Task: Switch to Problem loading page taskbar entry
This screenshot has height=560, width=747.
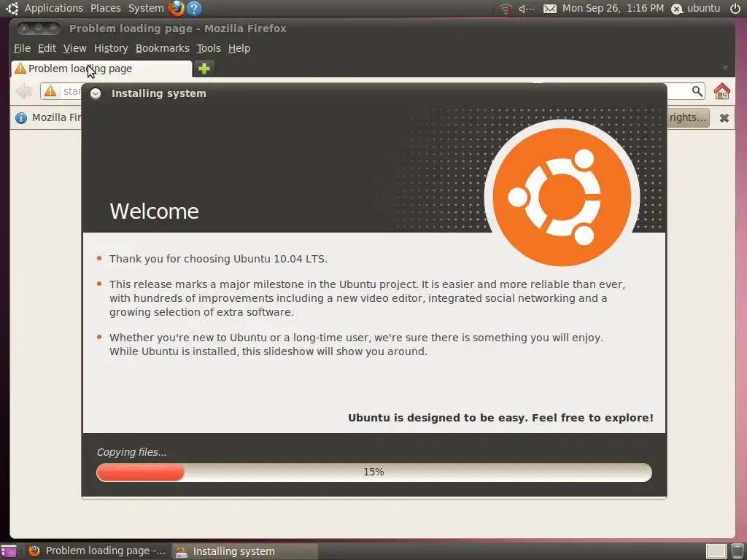Action: (x=97, y=551)
